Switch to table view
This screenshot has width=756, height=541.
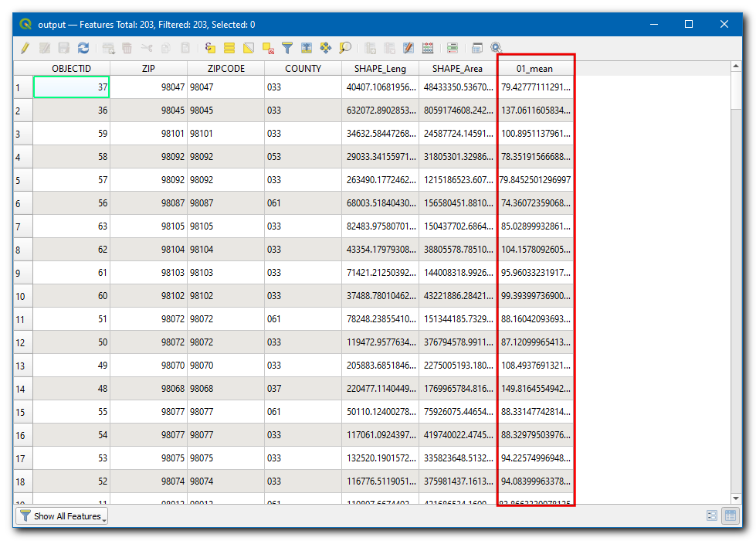[x=730, y=515]
